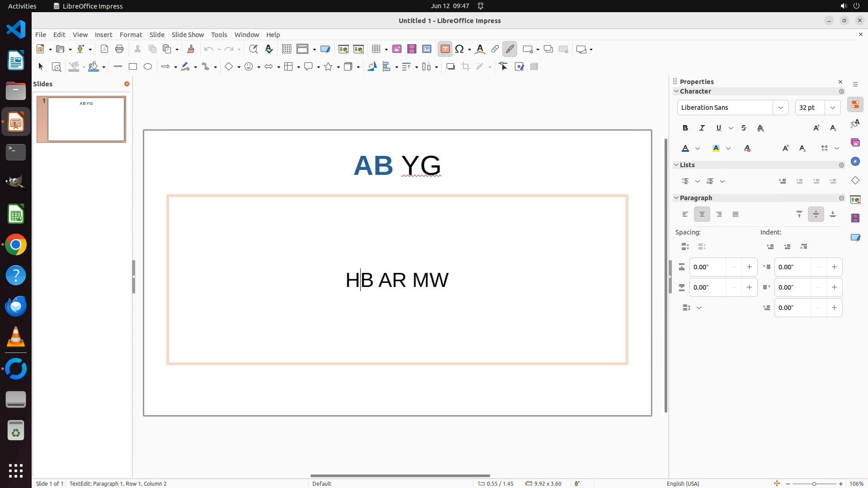Open the Slide Show menu
The image size is (868, 488).
tap(188, 34)
